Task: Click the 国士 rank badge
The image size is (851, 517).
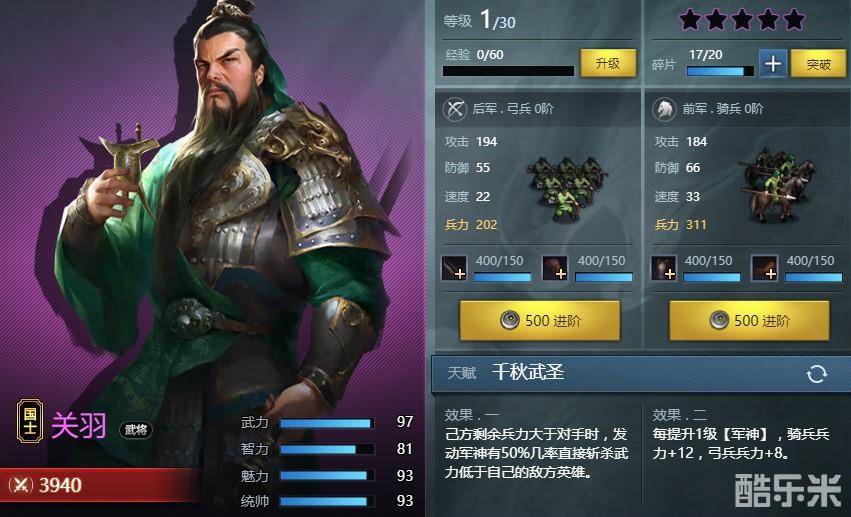Action: (x=30, y=421)
